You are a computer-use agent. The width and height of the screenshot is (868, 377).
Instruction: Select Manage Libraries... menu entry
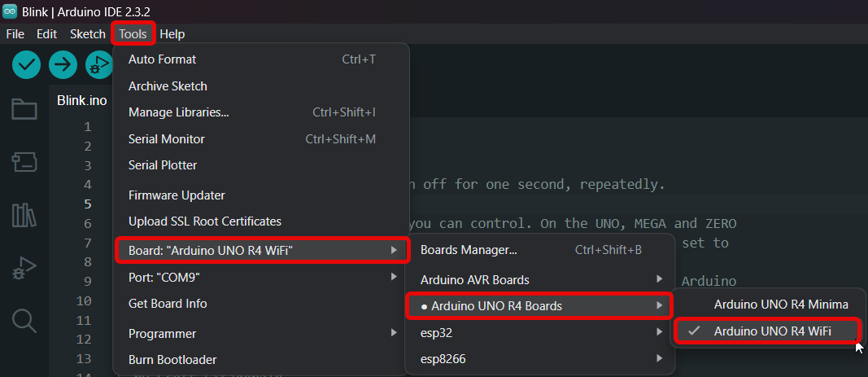click(x=261, y=112)
